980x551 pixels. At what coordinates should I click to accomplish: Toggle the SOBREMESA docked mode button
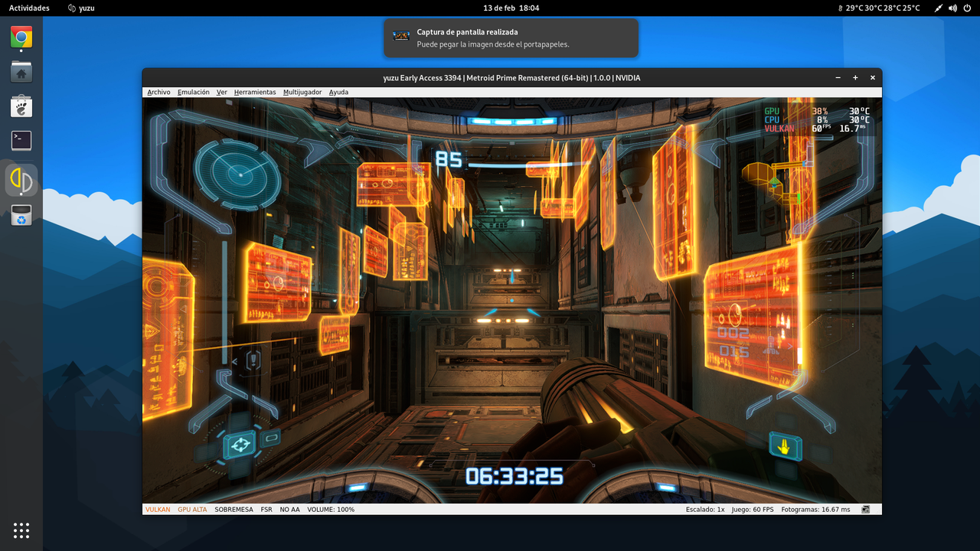point(234,509)
